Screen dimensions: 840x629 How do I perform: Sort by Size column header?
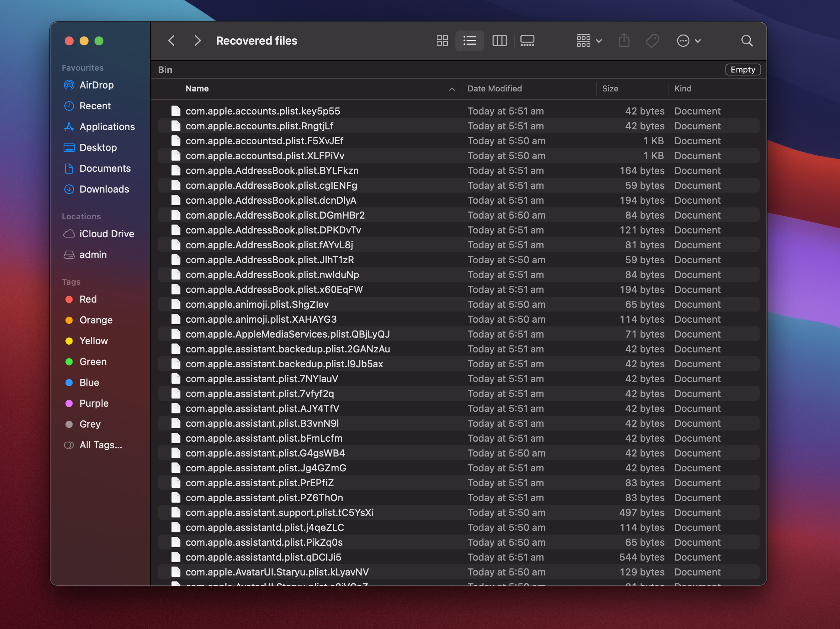click(x=610, y=88)
